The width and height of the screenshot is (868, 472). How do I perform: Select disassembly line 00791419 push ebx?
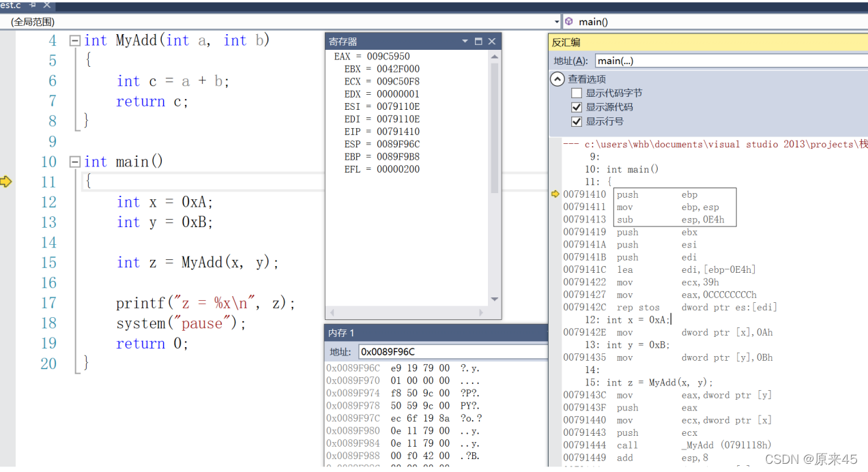pos(631,233)
